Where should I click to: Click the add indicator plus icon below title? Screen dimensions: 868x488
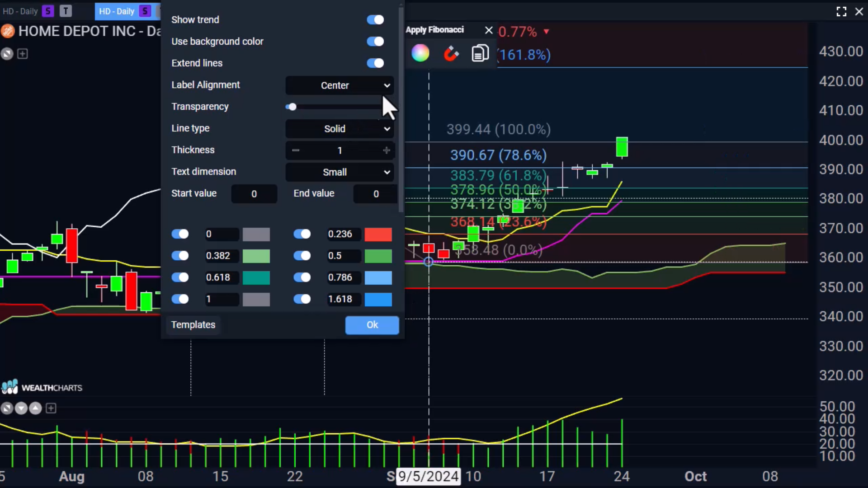23,54
